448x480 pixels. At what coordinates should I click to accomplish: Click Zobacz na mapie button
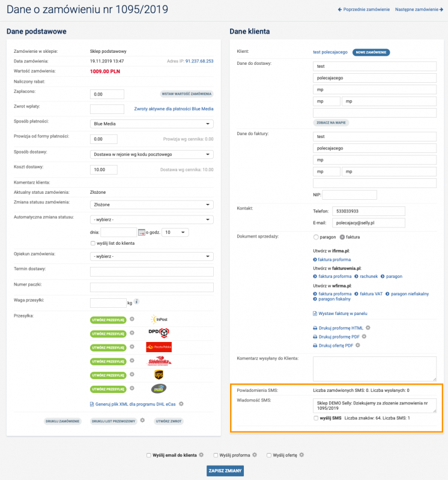(x=331, y=122)
